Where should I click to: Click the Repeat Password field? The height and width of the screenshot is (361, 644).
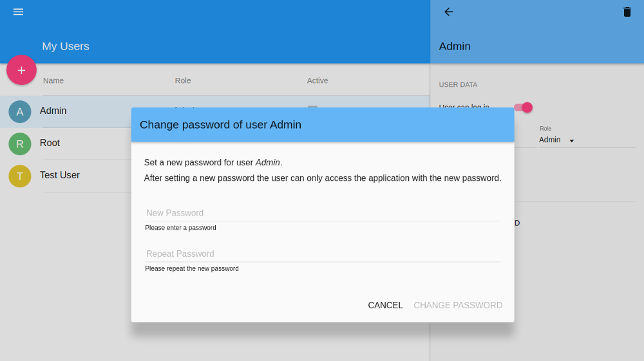coord(323,254)
